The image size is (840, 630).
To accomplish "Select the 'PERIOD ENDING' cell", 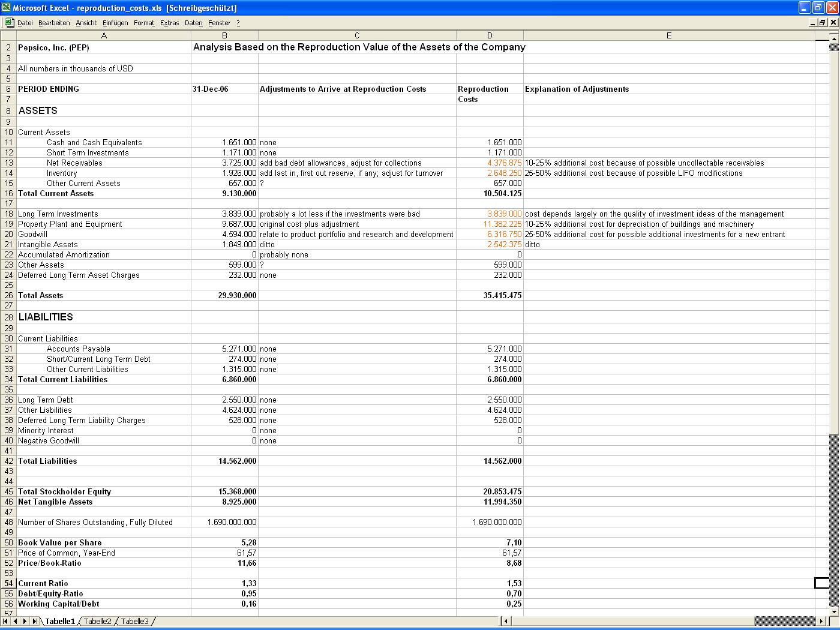I will [104, 89].
